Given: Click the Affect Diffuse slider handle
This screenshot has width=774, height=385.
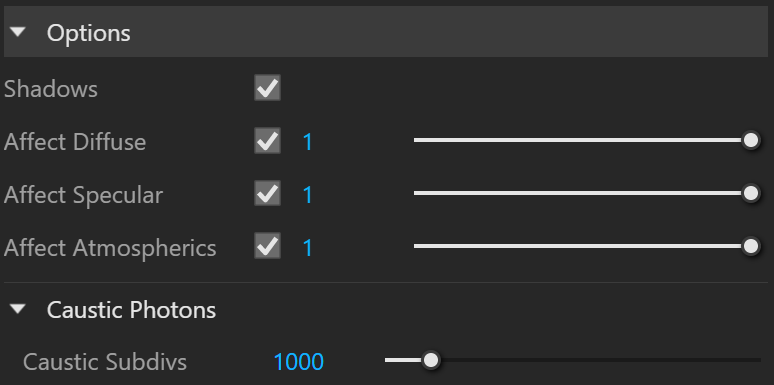Looking at the screenshot, I should [x=751, y=140].
